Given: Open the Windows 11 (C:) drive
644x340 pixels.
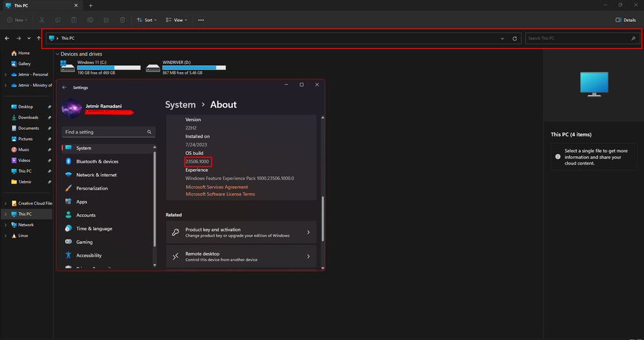Looking at the screenshot, I should click(x=100, y=67).
